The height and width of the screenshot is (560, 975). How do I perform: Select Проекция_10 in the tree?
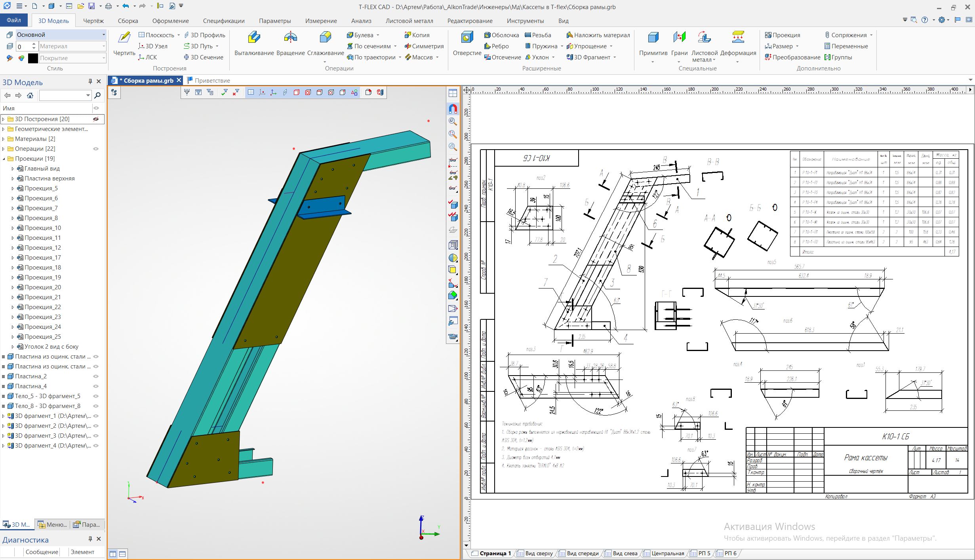pos(43,228)
